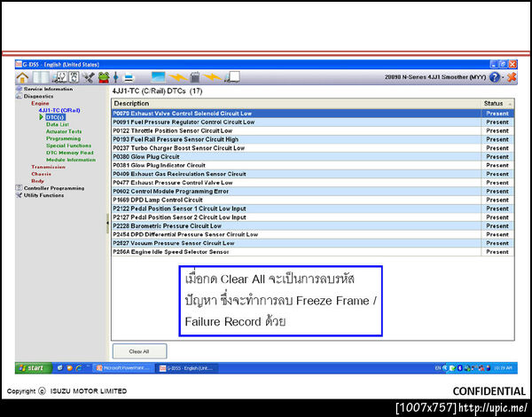This screenshot has width=532, height=417.
Task: Click the orange X exit icon in toolbar
Action: tap(512, 77)
